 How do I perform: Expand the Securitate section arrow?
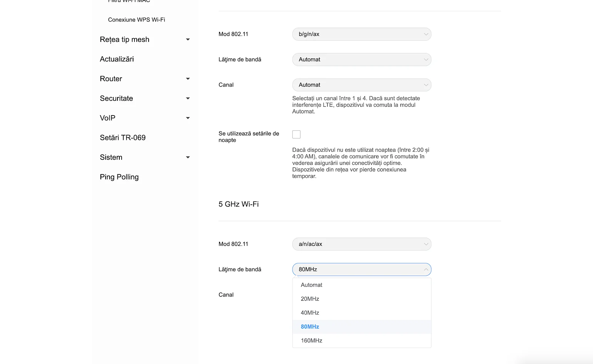188,98
